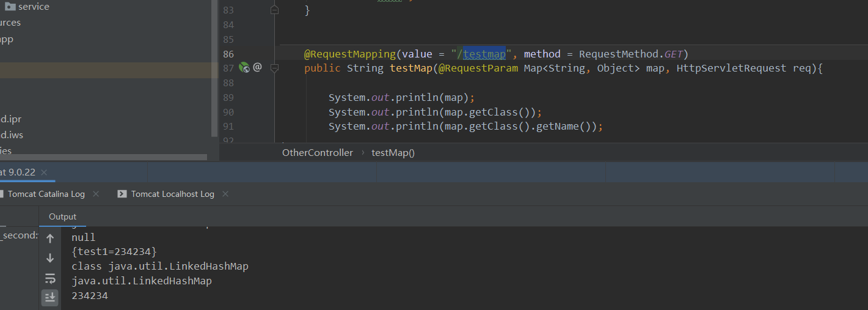Click the Spring request mapping gutter icon

click(244, 68)
